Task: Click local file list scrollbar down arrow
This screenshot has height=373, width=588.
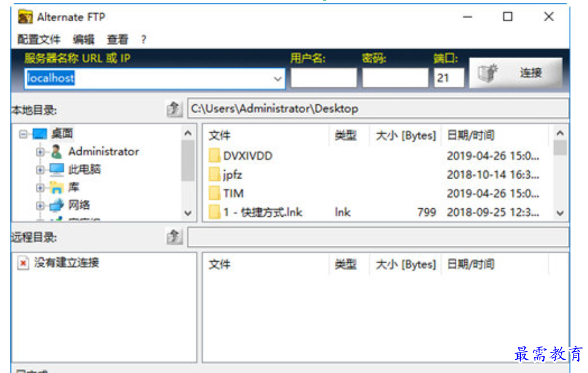Action: click(x=560, y=213)
